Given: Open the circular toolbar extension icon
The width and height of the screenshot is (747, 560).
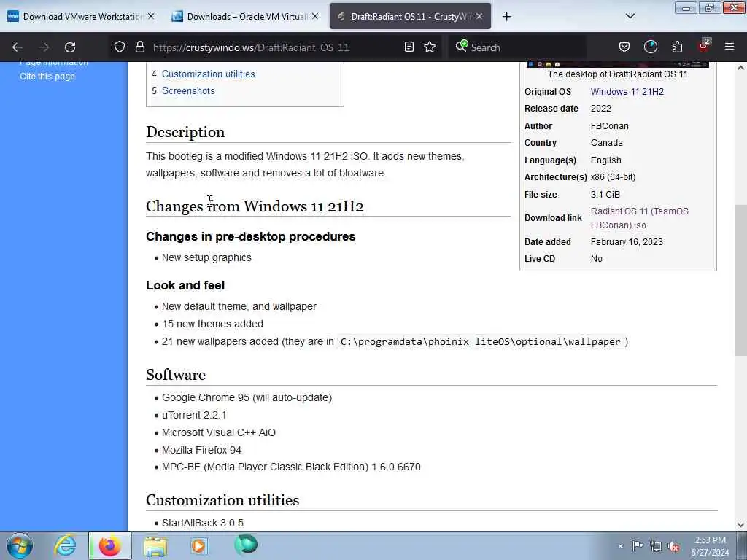Looking at the screenshot, I should (650, 47).
